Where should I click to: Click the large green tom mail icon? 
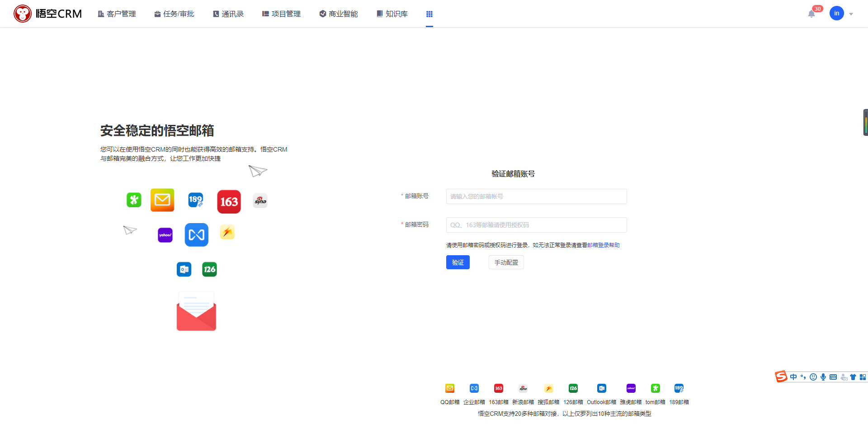[x=134, y=200]
